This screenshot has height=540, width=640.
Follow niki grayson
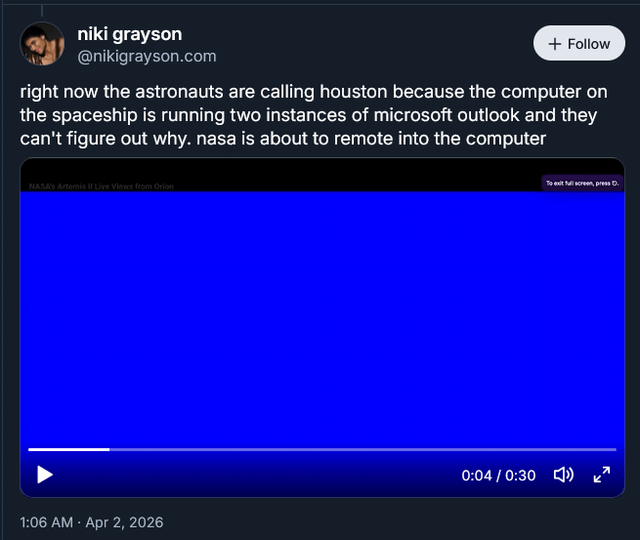pos(578,44)
